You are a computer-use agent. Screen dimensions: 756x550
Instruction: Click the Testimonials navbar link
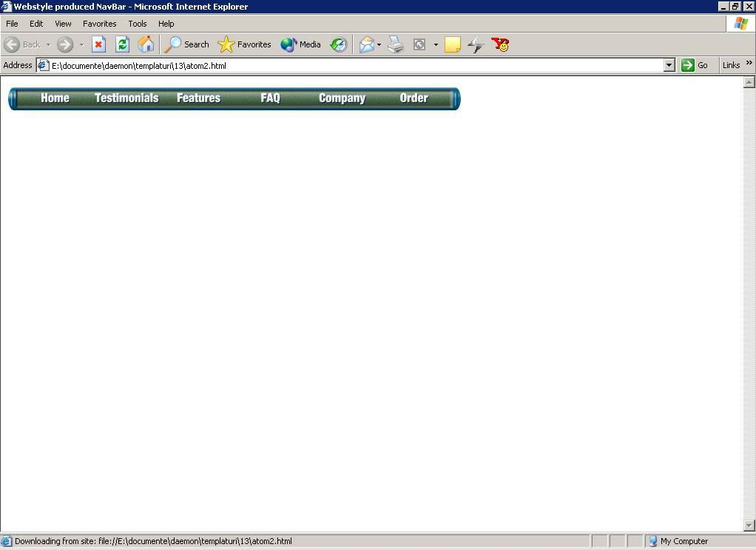click(126, 98)
